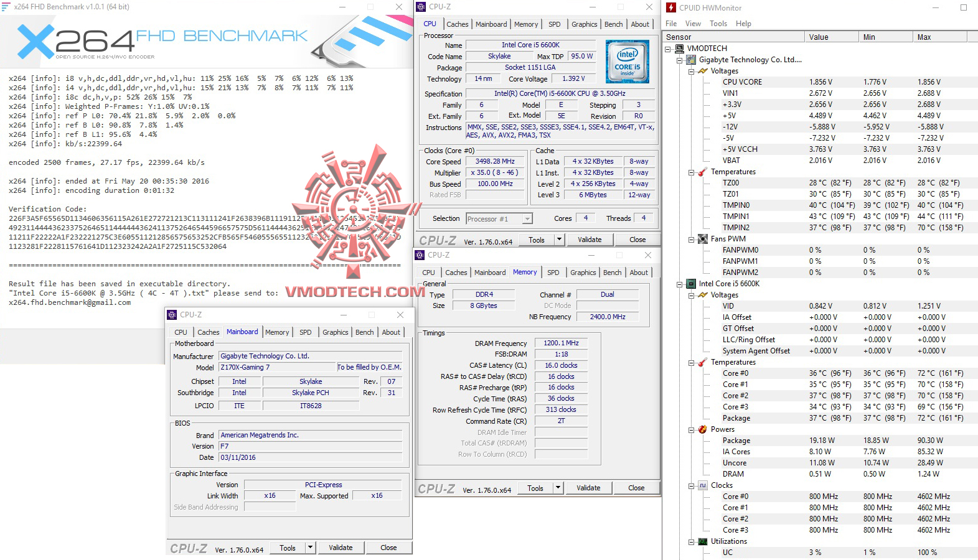Click Validate in CPU-Z Memory window
The height and width of the screenshot is (560, 978).
[588, 488]
